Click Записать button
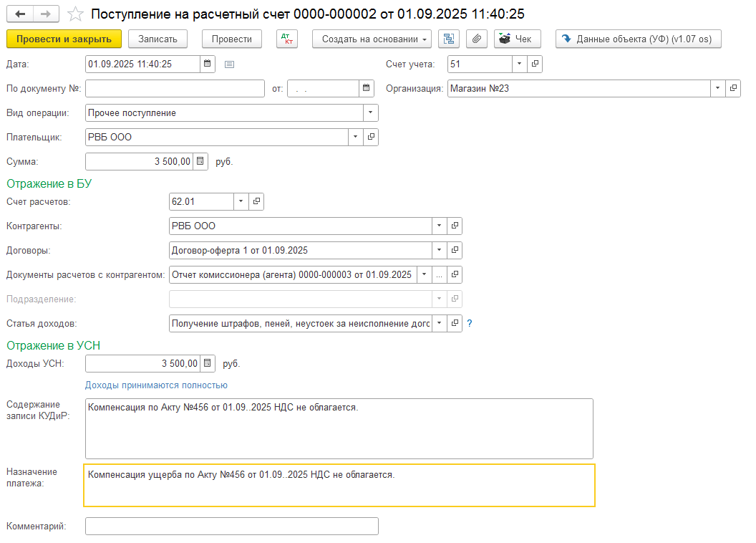756x543 pixels. pyautogui.click(x=157, y=39)
